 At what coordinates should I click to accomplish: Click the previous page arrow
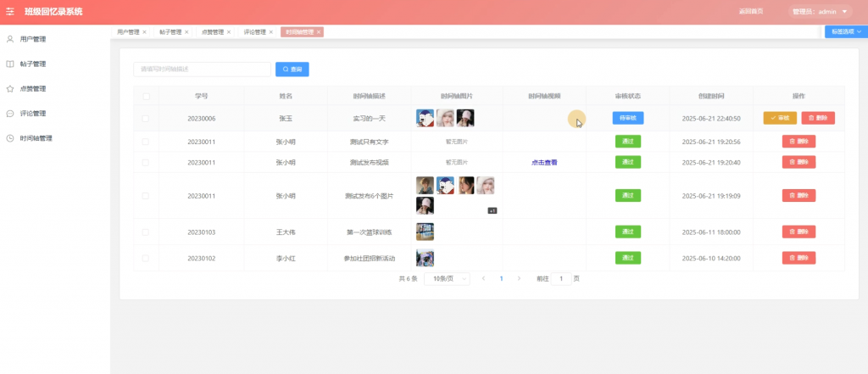[x=483, y=279]
